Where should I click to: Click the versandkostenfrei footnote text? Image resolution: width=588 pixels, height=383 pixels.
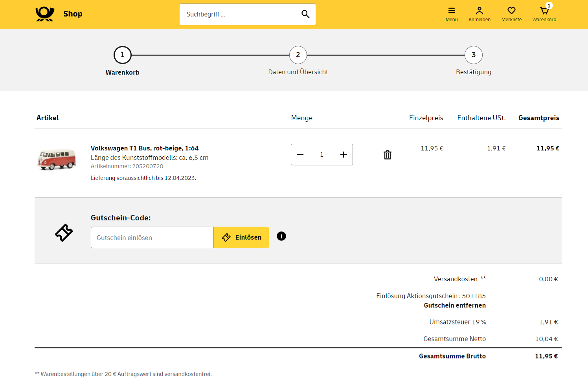point(123,374)
